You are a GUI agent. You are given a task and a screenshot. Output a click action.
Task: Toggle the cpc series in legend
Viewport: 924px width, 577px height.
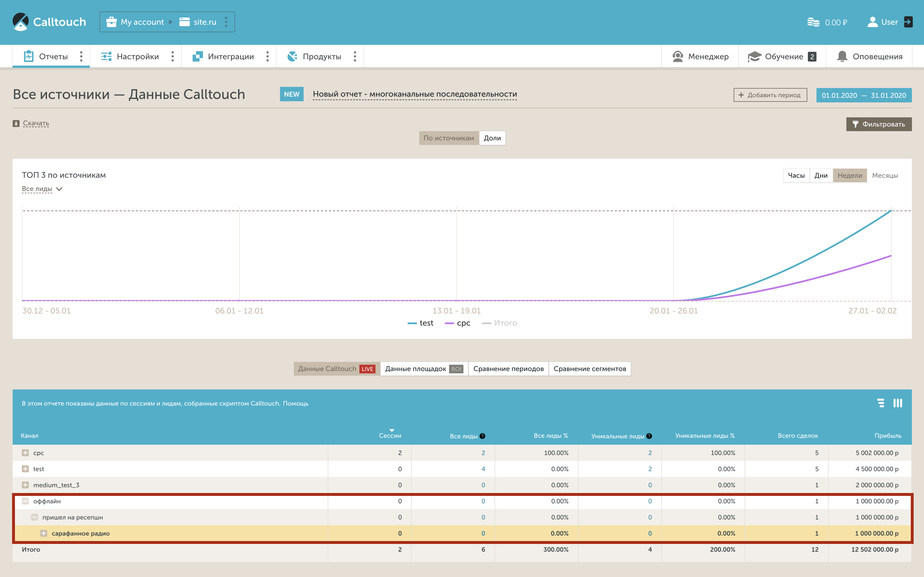[x=458, y=323]
